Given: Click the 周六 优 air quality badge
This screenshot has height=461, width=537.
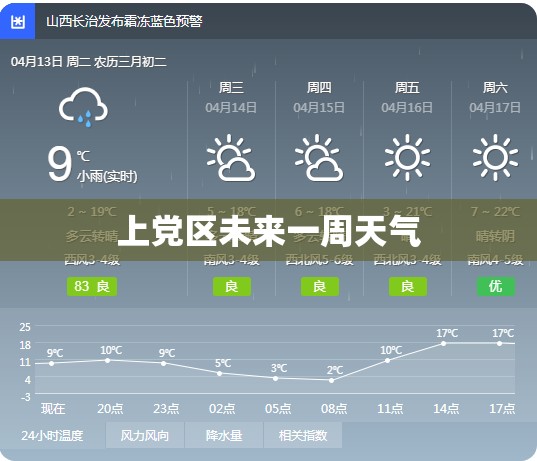Looking at the screenshot, I should pos(496,286).
